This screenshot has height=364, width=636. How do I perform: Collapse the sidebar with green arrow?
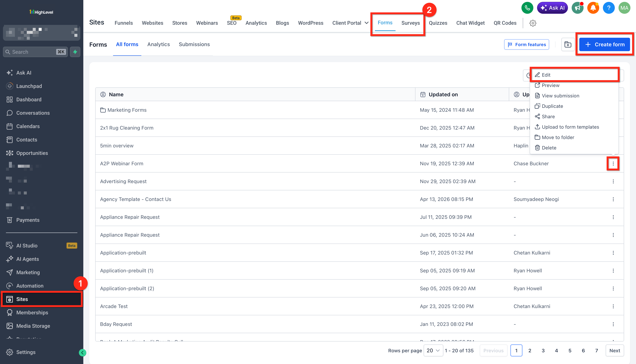pos(83,352)
